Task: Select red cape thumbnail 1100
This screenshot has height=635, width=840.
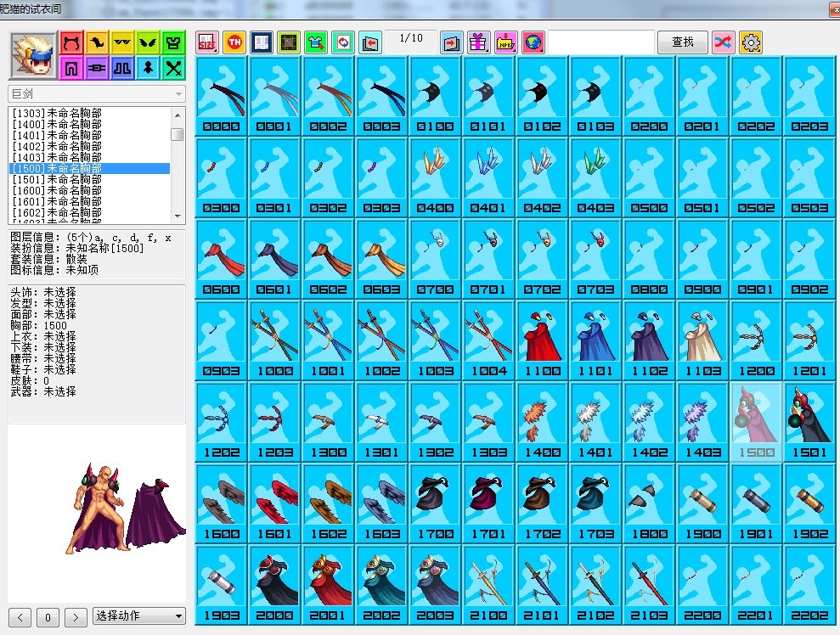Action: click(542, 340)
